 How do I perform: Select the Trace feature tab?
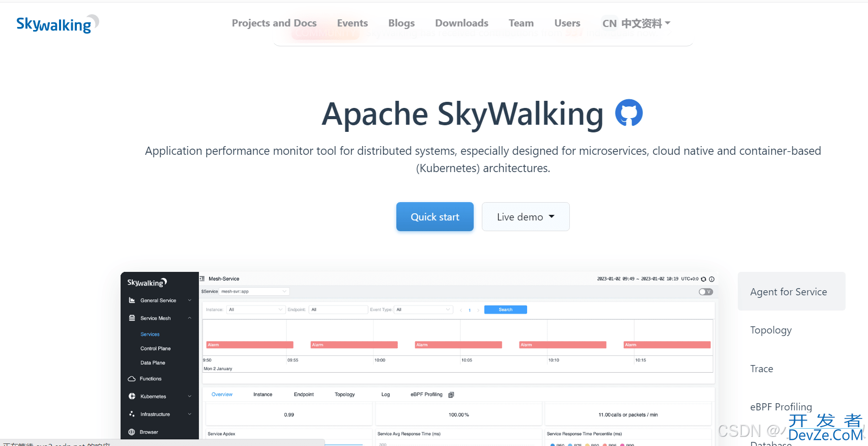tap(762, 369)
